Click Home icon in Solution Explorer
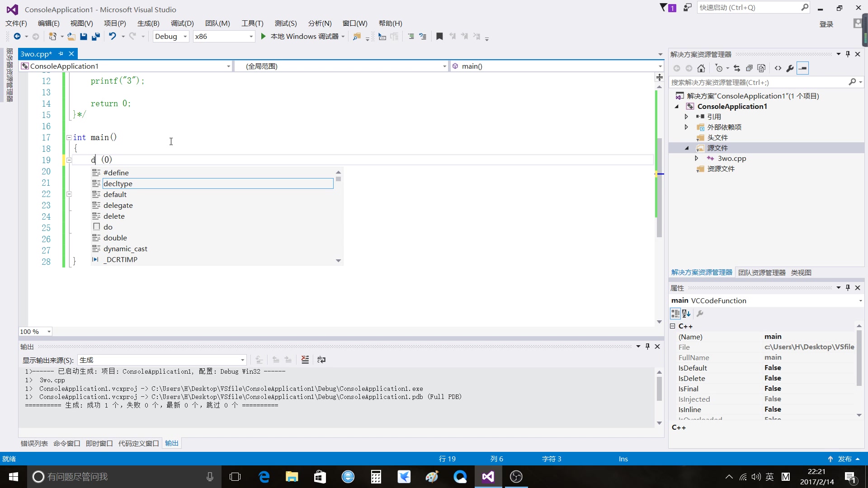 click(701, 68)
